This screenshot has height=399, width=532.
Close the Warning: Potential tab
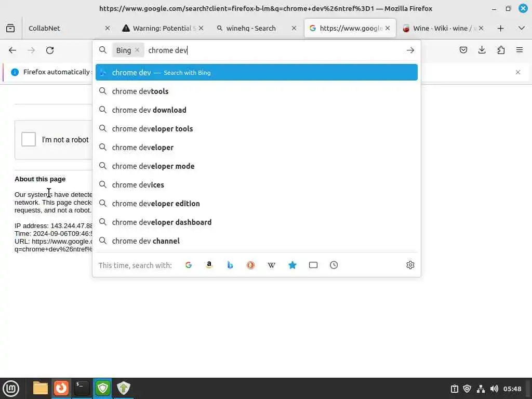[x=201, y=28]
